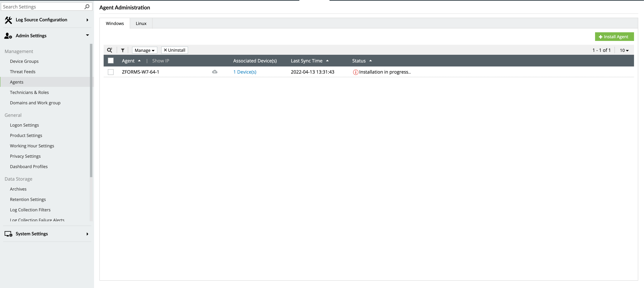Open Technicians & Roles menu item
This screenshot has width=644, height=288.
pyautogui.click(x=29, y=92)
